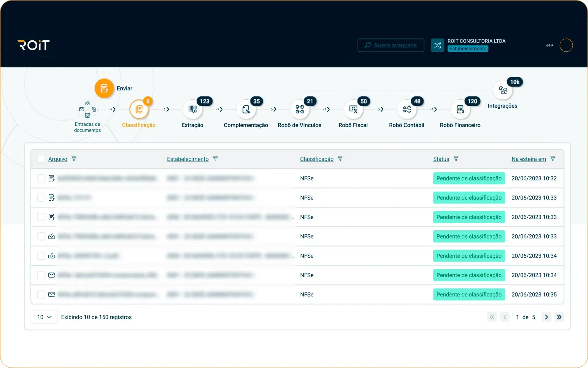588x368 pixels.
Task: Click the envelope icon of the second 10:34 row
Action: pyautogui.click(x=51, y=275)
